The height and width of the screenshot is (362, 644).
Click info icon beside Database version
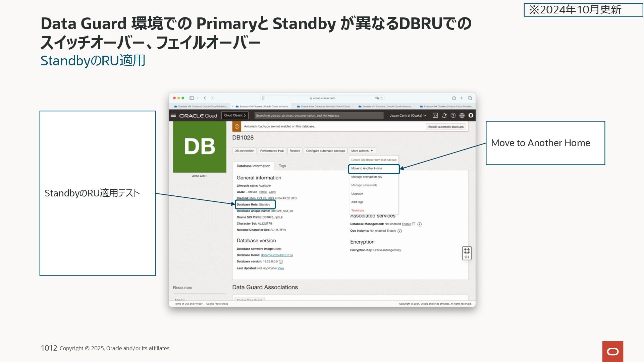[281, 262]
